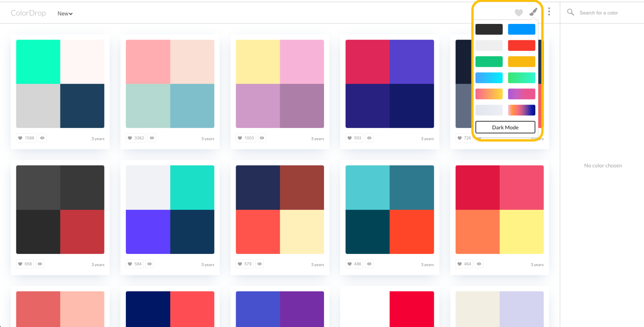Click the heart favorites icon in header

pos(519,13)
